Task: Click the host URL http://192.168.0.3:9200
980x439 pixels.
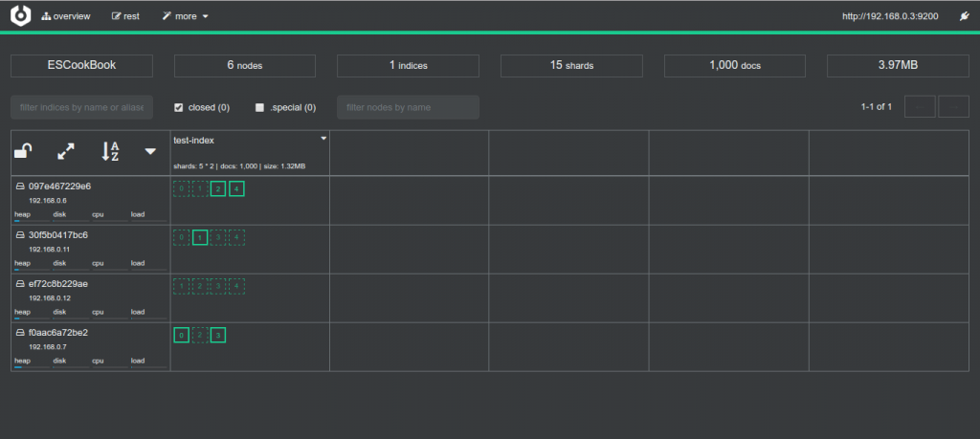Action: coord(890,16)
